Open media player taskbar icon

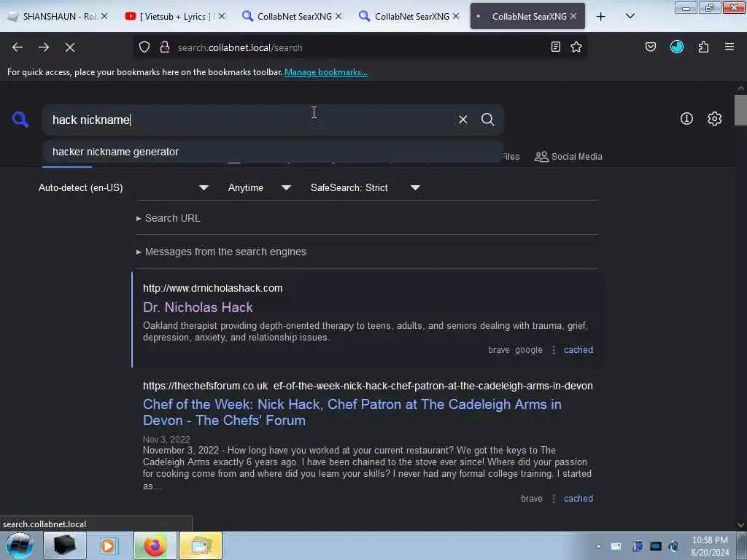(109, 545)
